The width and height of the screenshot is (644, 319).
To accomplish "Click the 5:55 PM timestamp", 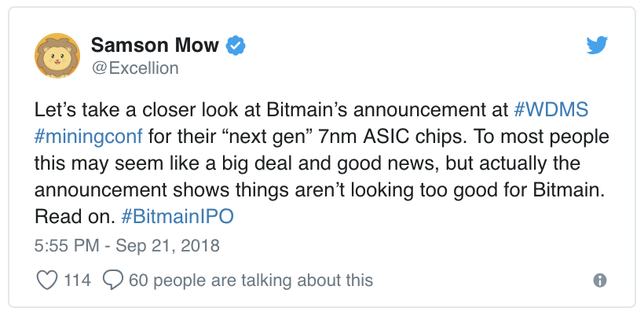I will [68, 245].
